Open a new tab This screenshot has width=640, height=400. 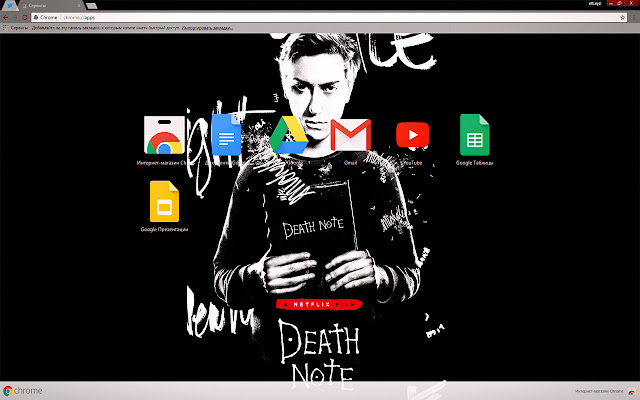coord(92,6)
